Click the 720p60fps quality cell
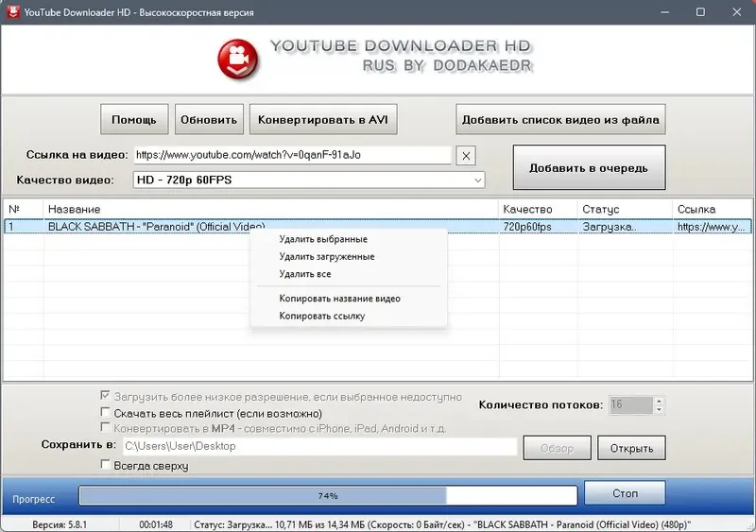 (x=527, y=227)
